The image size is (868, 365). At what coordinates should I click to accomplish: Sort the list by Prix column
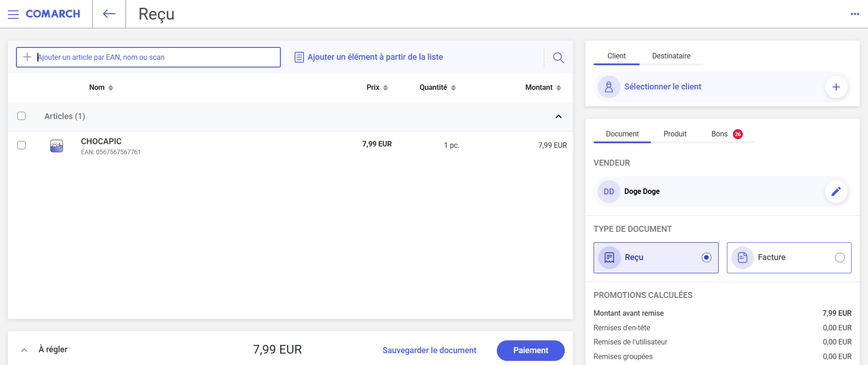point(377,88)
